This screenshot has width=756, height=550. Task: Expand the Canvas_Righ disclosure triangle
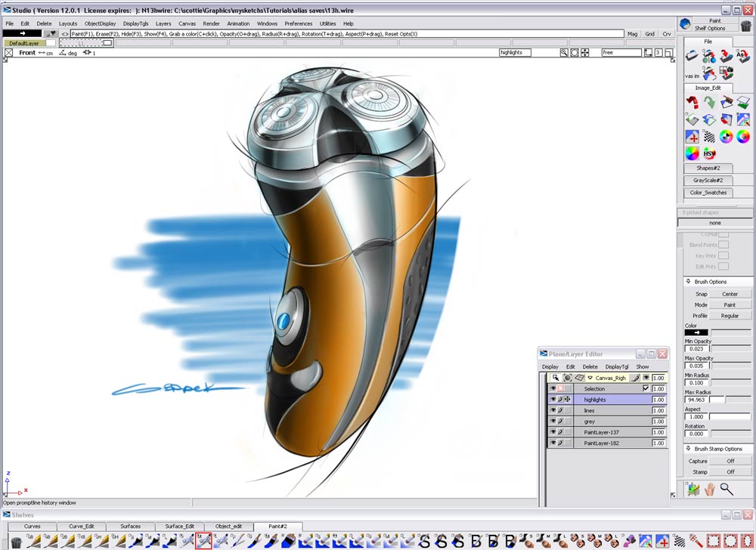point(590,378)
